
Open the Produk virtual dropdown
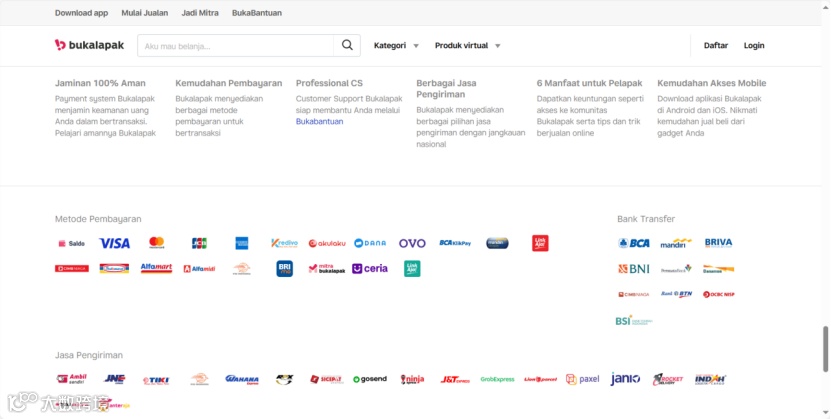467,45
